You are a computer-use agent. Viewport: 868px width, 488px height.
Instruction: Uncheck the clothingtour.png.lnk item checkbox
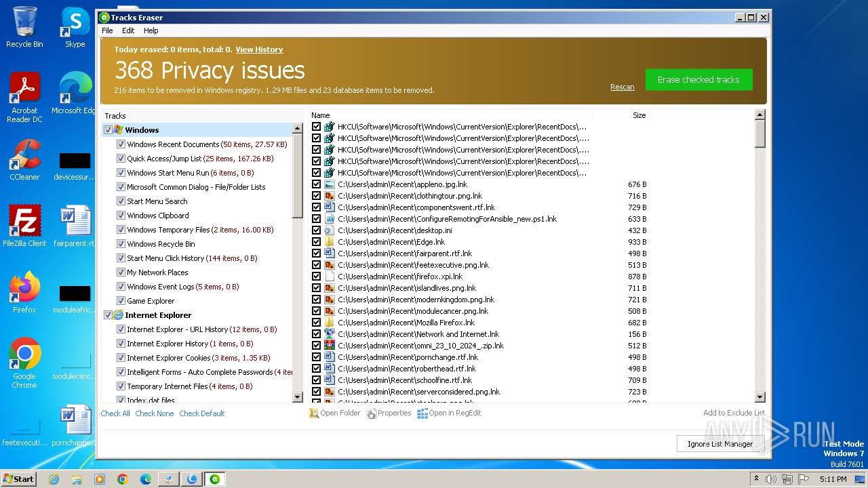point(316,196)
